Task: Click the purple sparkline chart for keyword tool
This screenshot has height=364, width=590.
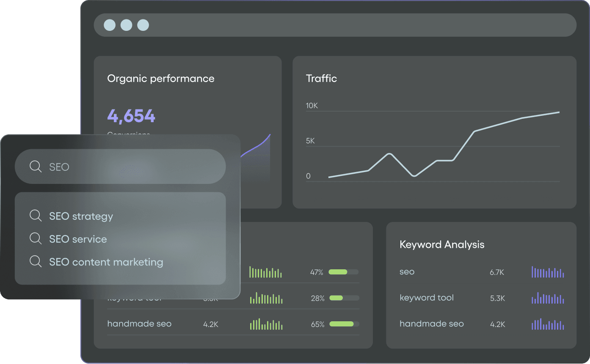Action: click(547, 298)
